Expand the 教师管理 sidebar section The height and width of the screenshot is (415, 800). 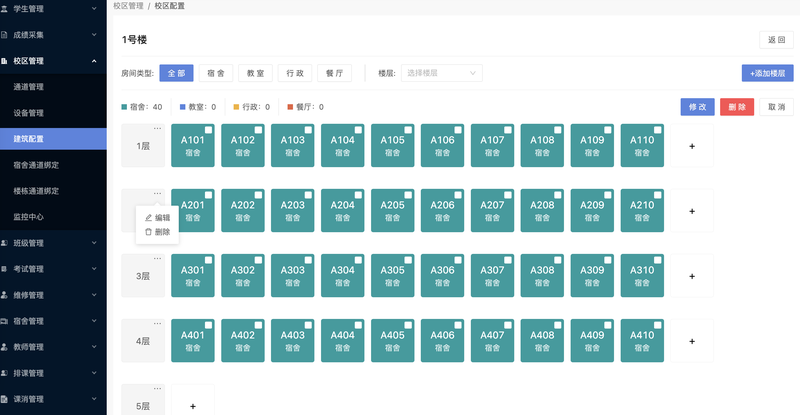coord(94,347)
